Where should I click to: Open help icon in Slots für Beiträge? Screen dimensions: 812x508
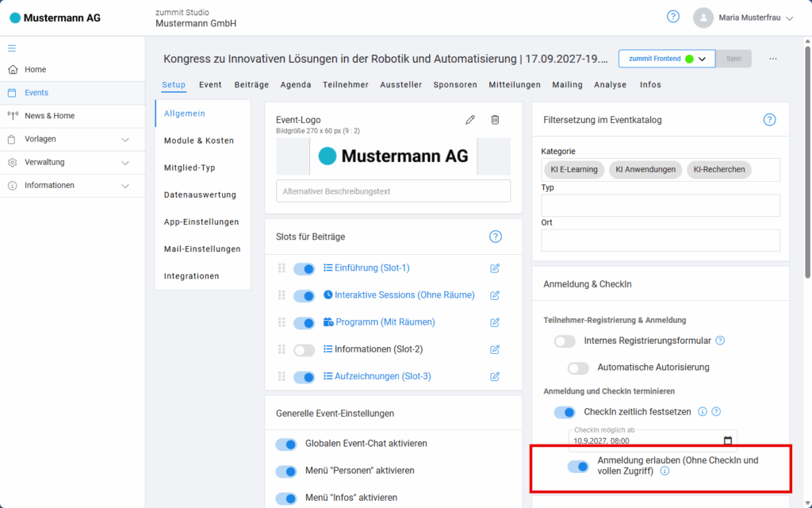click(496, 237)
